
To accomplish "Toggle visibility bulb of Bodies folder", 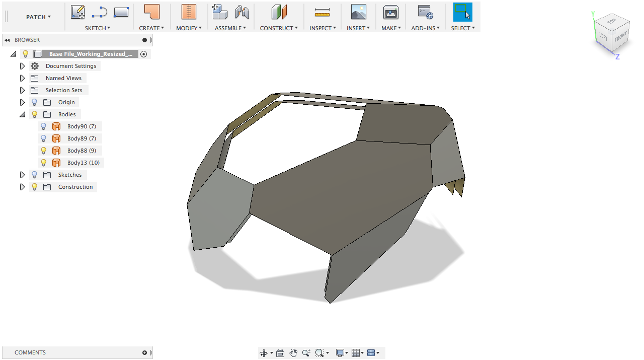I will (34, 114).
